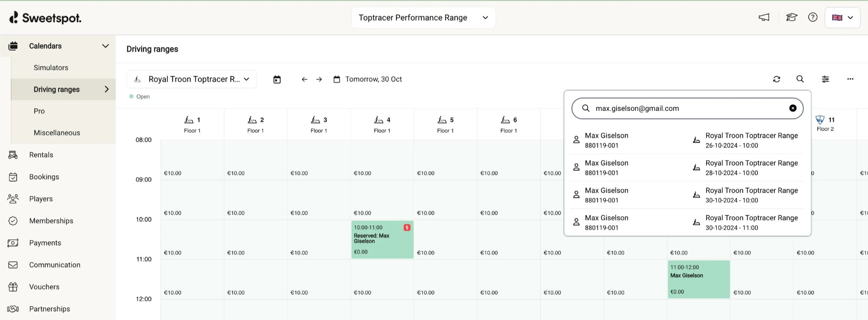Click the Bookings calendar-check icon

pyautogui.click(x=13, y=177)
